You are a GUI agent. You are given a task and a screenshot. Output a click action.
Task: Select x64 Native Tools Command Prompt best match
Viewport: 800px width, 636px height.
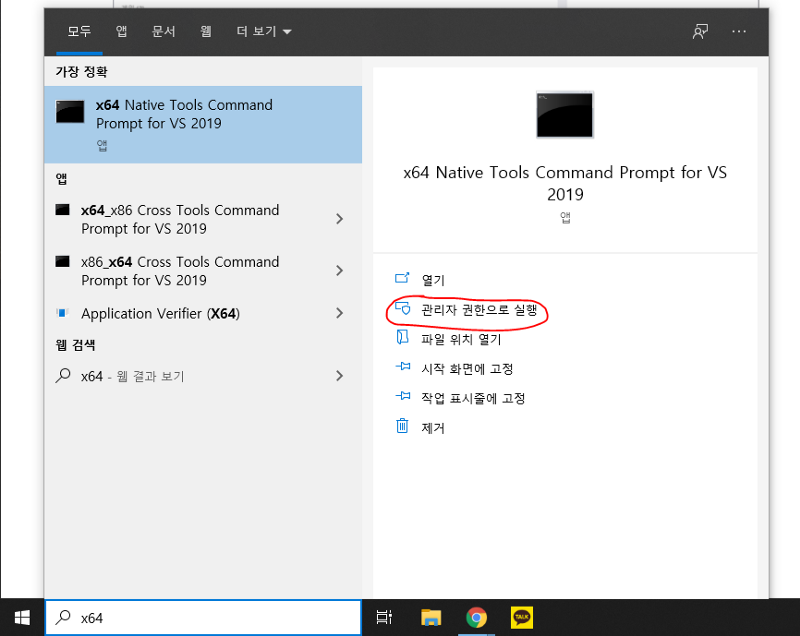coord(203,124)
